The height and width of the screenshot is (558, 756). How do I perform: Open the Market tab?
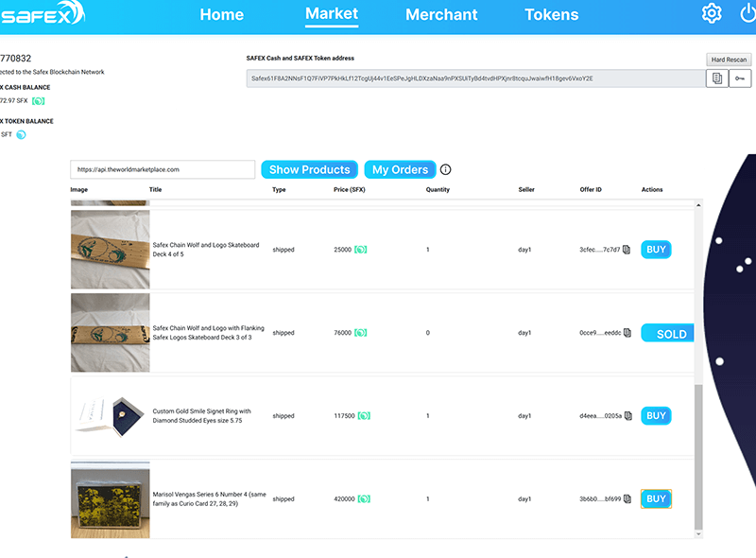point(332,13)
